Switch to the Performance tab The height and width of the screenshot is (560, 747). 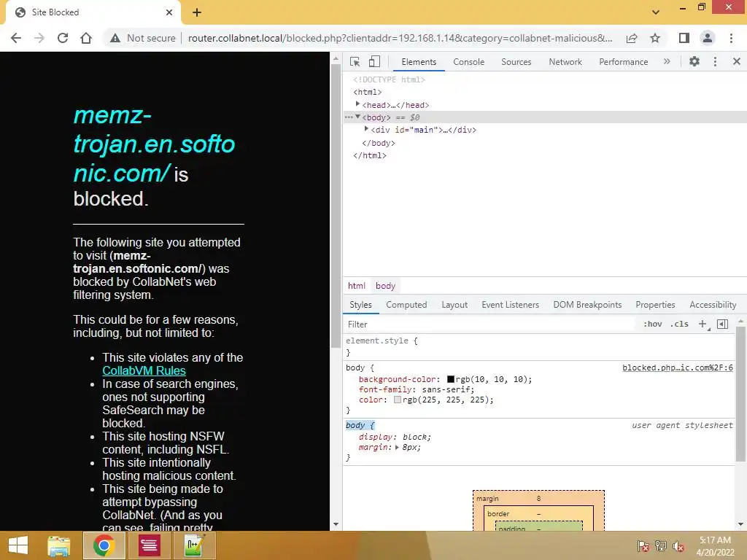[623, 62]
